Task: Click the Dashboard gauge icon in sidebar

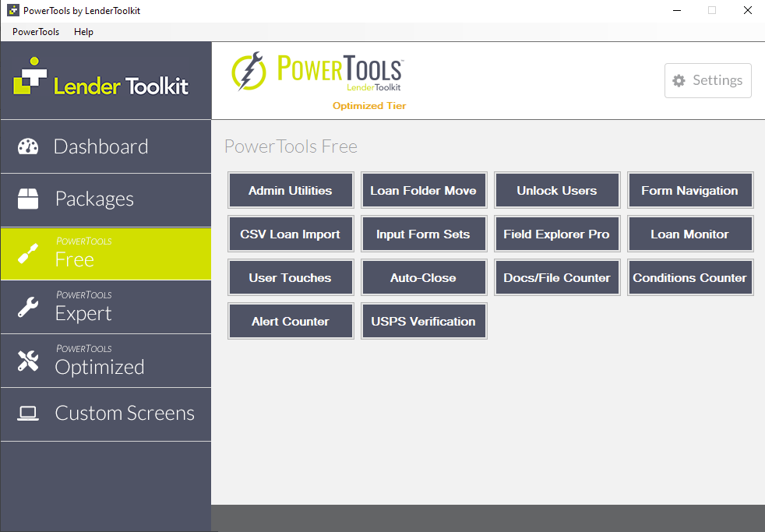Action: tap(28, 146)
